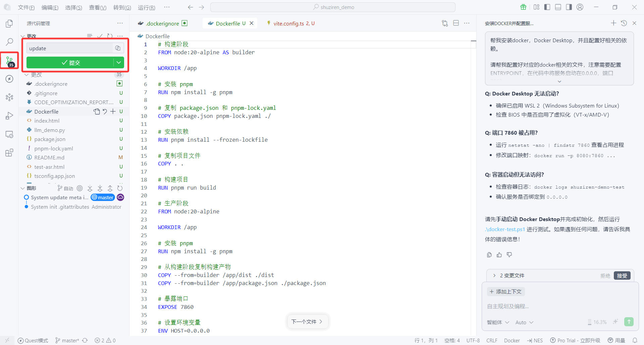Click the graph nodes icon in the activity bar
Screen dimensions: 644x345
(9, 97)
